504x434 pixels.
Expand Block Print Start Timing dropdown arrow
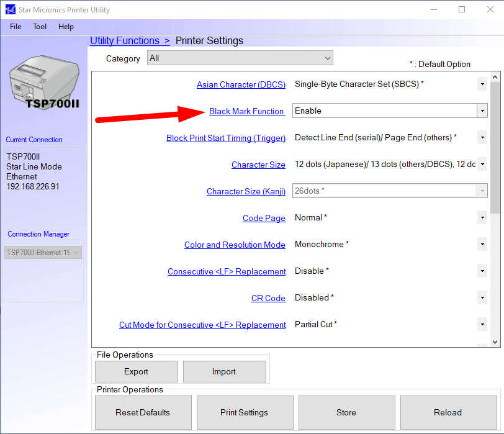pyautogui.click(x=482, y=138)
